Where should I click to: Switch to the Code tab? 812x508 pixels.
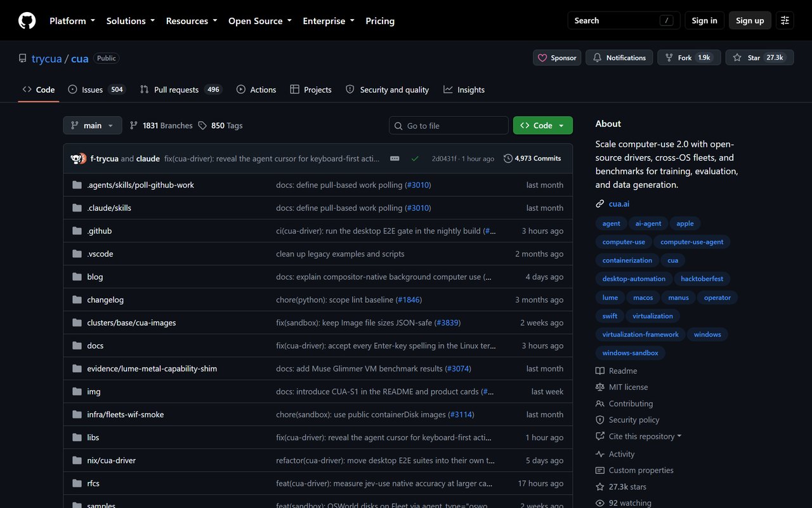[x=39, y=90]
